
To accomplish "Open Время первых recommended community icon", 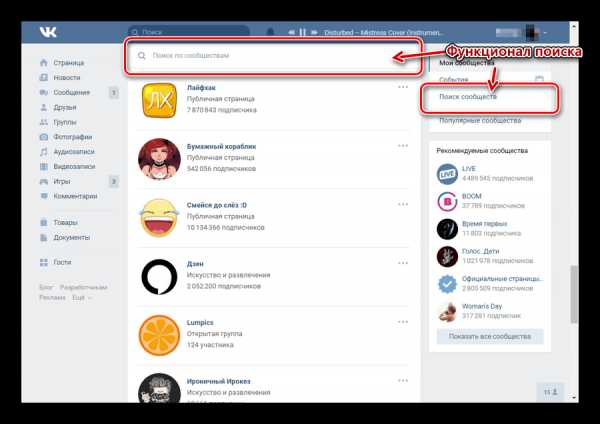I will (x=447, y=229).
